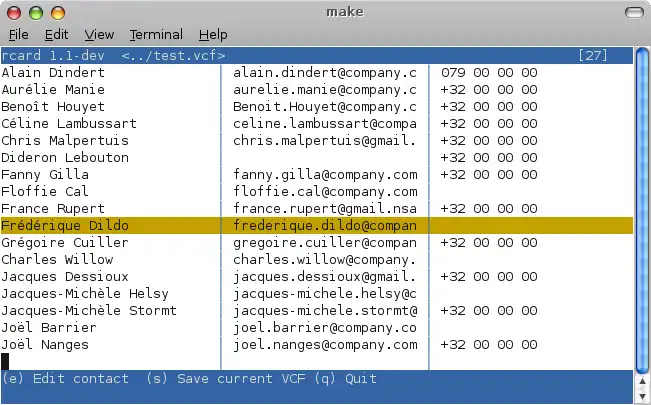Open the File menu
Image resolution: width=651 pixels, height=405 pixels.
pos(18,34)
